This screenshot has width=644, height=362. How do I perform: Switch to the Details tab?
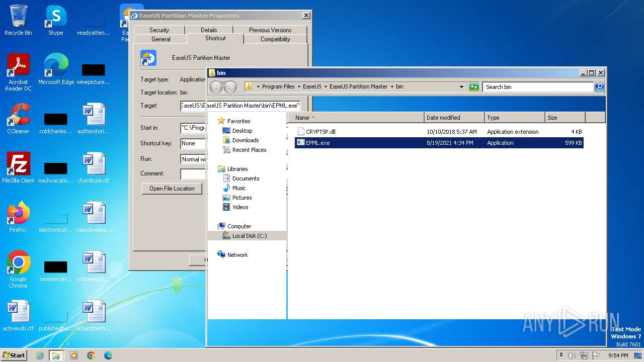[x=209, y=30]
